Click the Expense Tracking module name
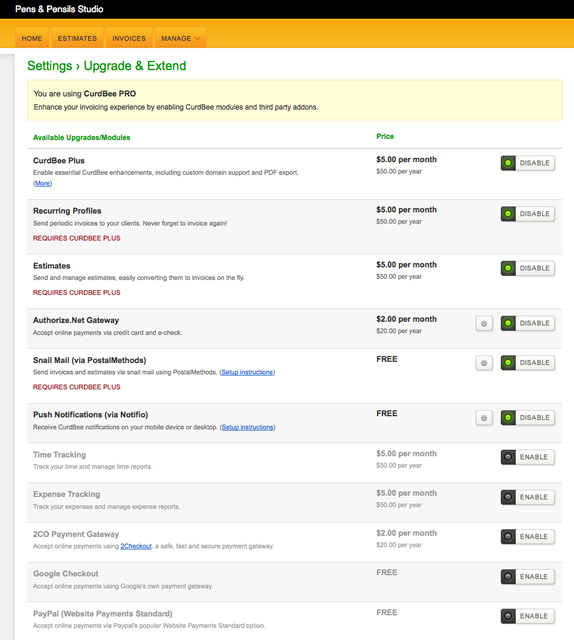Screen dimensions: 574x640 [67, 494]
